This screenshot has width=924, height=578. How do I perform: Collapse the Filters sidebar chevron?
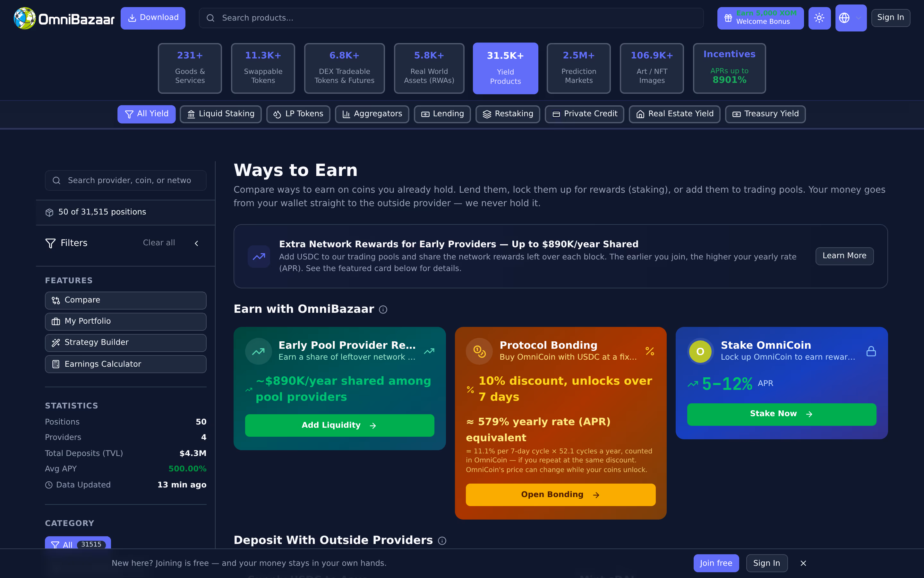pos(197,243)
